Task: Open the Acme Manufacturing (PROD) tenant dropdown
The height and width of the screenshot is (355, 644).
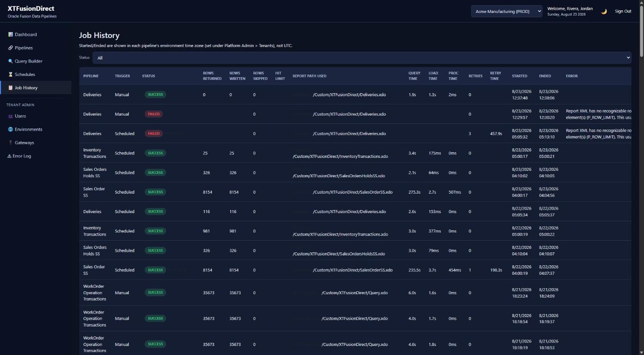Action: pyautogui.click(x=506, y=12)
